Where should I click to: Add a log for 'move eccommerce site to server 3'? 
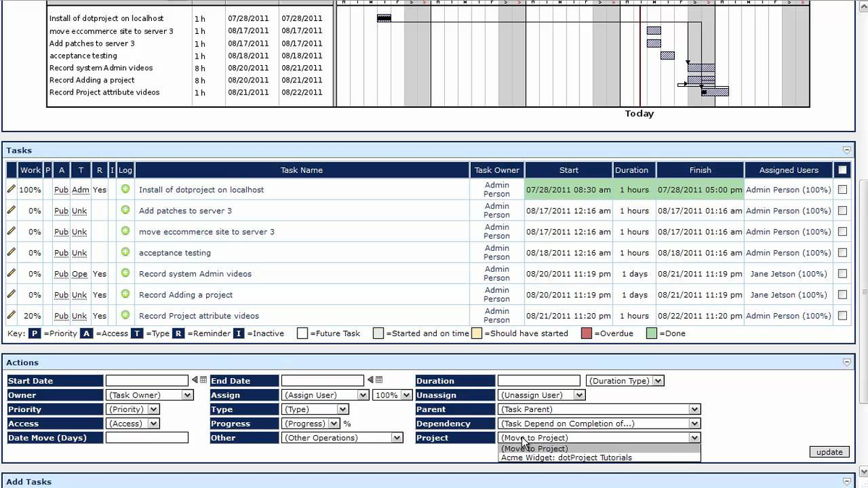125,231
